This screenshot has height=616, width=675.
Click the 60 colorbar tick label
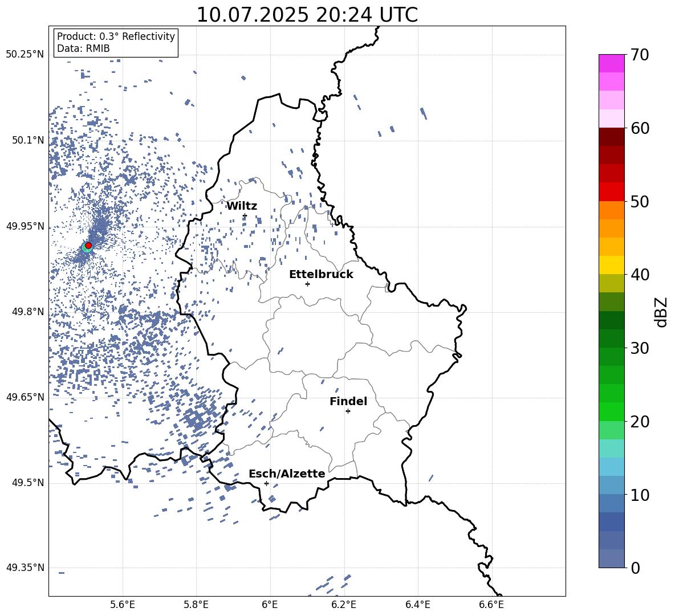coord(640,128)
